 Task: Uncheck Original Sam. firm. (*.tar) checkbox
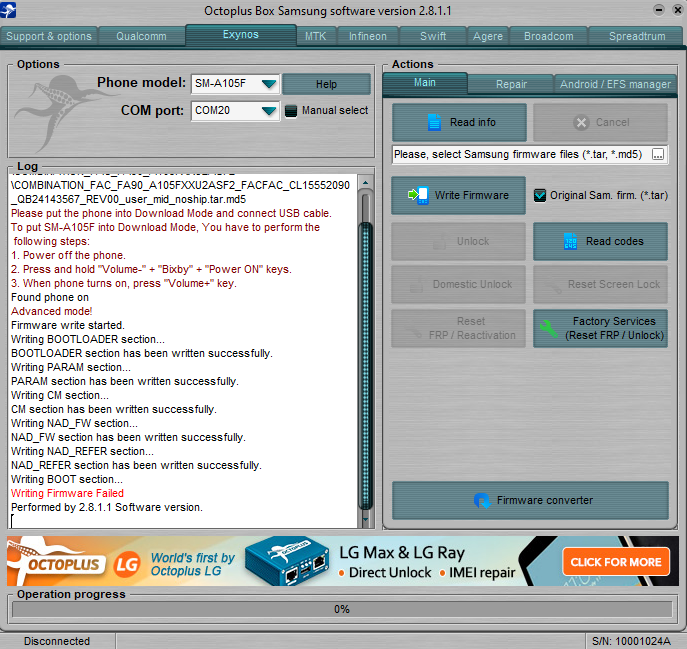click(540, 195)
